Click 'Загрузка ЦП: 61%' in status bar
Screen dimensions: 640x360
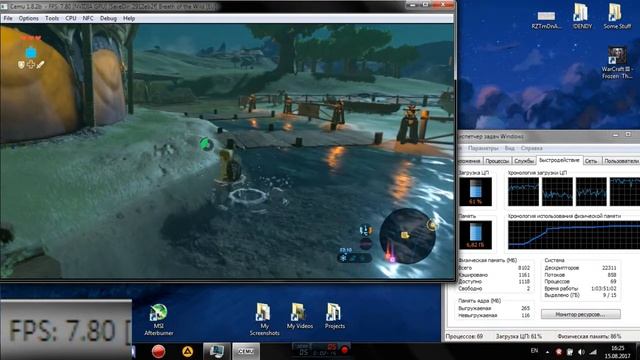[518, 336]
